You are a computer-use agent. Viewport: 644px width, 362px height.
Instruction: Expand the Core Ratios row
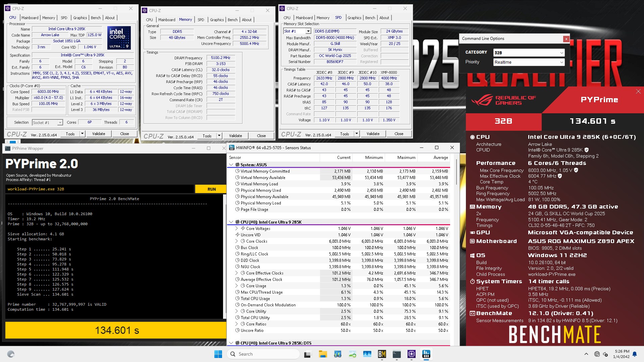pyautogui.click(x=236, y=324)
